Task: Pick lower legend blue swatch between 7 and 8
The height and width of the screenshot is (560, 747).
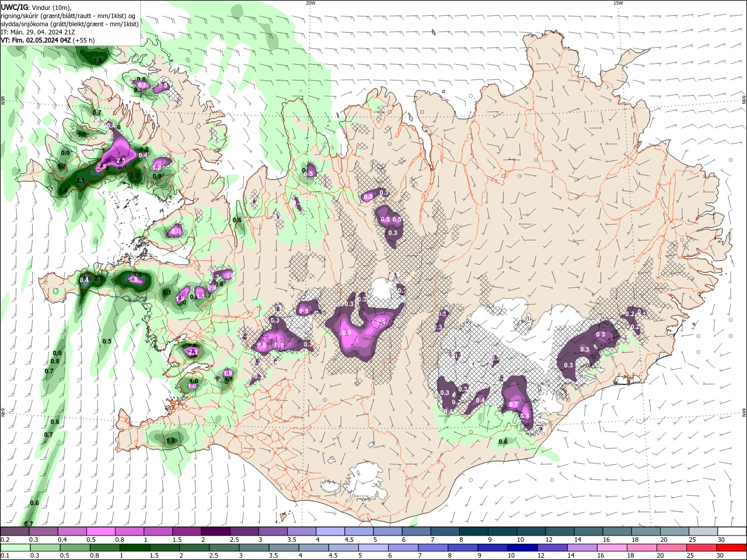Action: pyautogui.click(x=432, y=548)
